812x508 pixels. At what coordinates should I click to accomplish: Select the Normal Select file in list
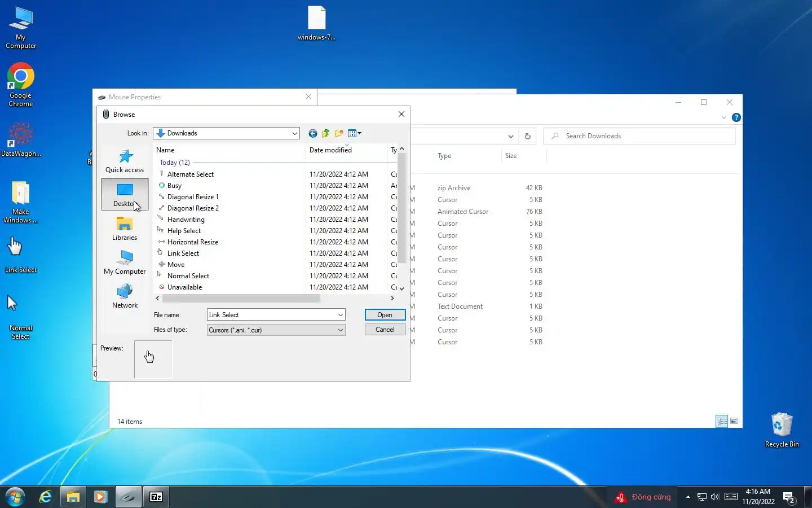(x=188, y=276)
